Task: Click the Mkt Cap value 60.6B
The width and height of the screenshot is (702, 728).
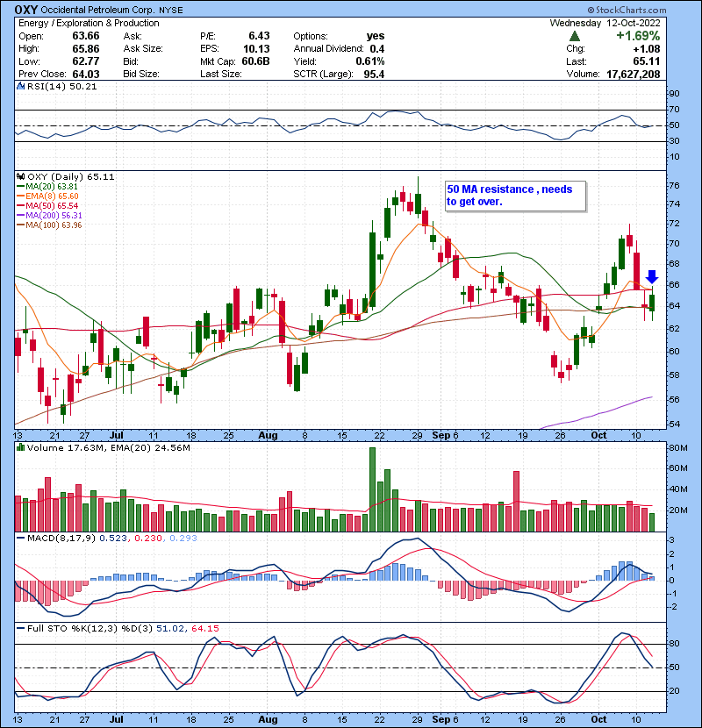Action: click(255, 61)
